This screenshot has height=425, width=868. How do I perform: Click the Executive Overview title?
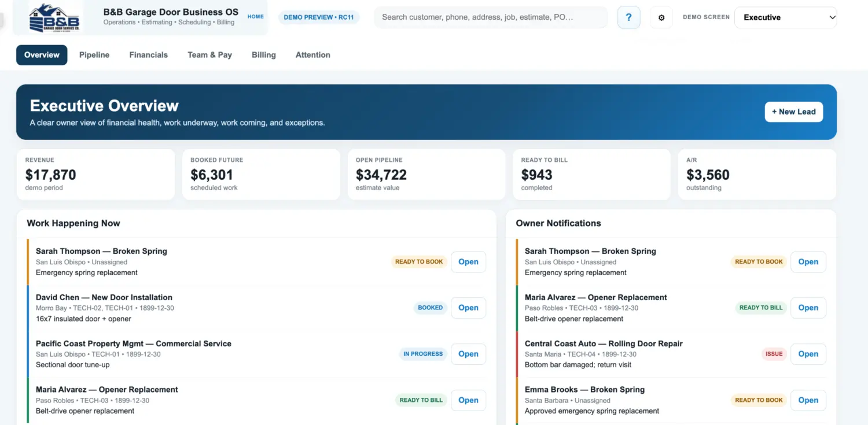104,106
